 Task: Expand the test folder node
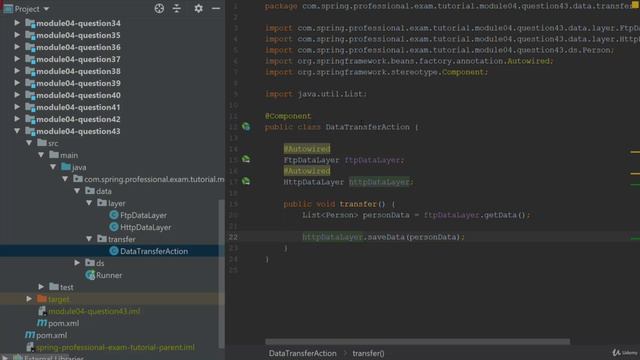[x=41, y=287]
